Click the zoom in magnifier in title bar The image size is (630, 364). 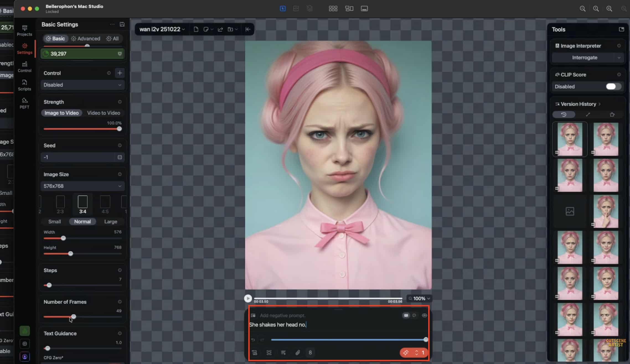pos(609,9)
